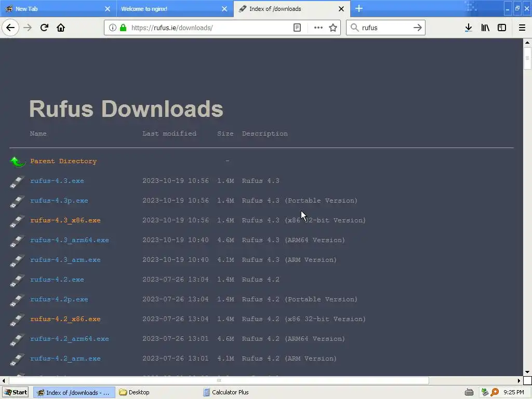Click the 9:25 PM clock

(514, 392)
